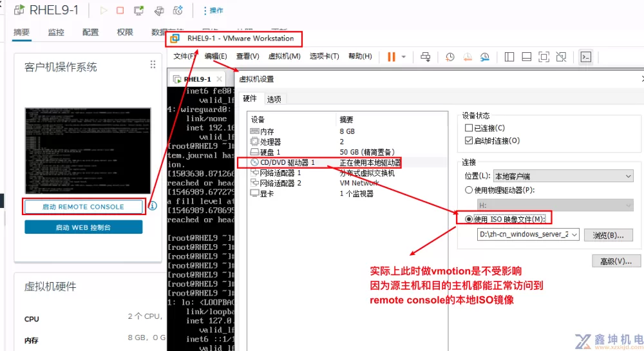Click the unity mode icon in Workstation toolbar
Viewport: 644px width, 351px height.
tap(561, 57)
